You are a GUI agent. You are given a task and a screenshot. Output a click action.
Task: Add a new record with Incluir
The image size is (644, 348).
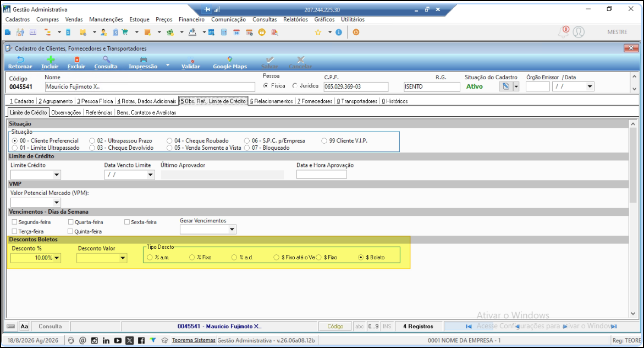coord(50,63)
